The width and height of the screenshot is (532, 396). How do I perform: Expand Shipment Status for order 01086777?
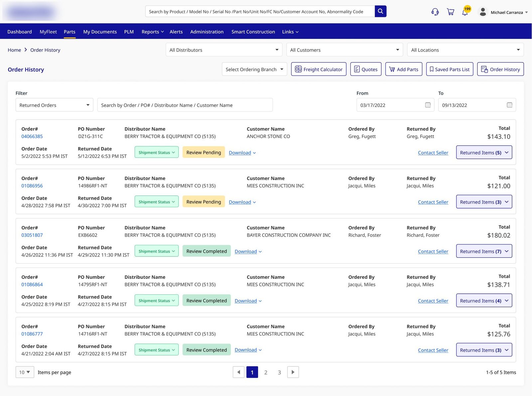coord(157,350)
